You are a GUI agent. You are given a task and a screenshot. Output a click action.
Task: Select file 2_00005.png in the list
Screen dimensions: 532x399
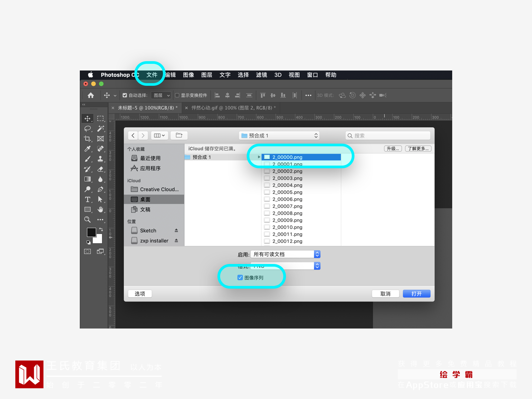tap(301, 192)
